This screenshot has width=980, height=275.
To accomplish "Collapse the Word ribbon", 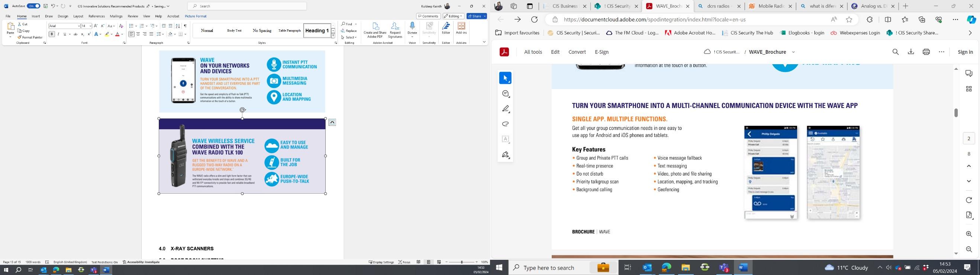I will (x=484, y=42).
